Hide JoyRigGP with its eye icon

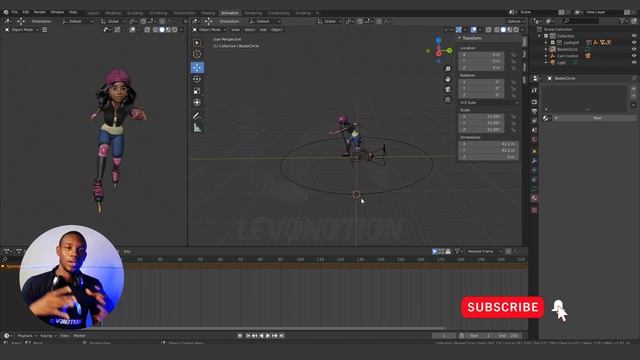[x=634, y=42]
